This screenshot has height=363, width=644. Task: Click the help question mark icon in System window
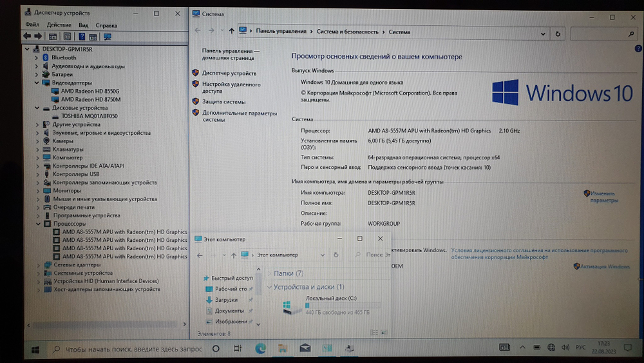point(638,48)
